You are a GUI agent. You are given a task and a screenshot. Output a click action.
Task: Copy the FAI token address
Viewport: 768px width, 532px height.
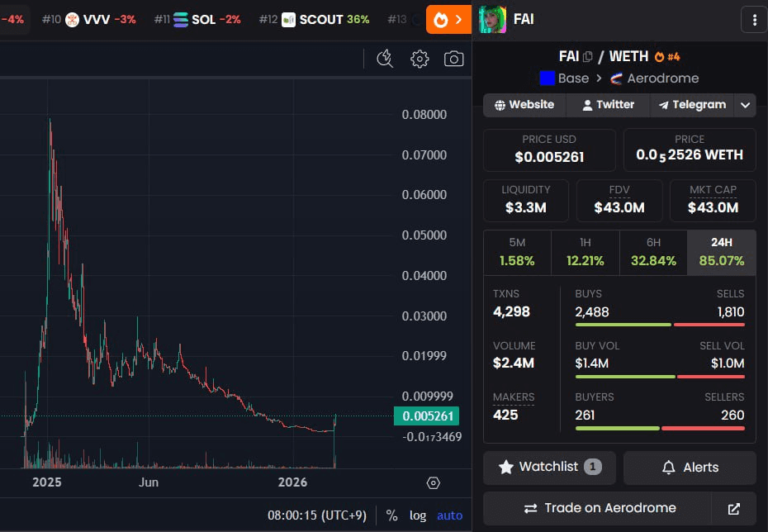click(588, 57)
